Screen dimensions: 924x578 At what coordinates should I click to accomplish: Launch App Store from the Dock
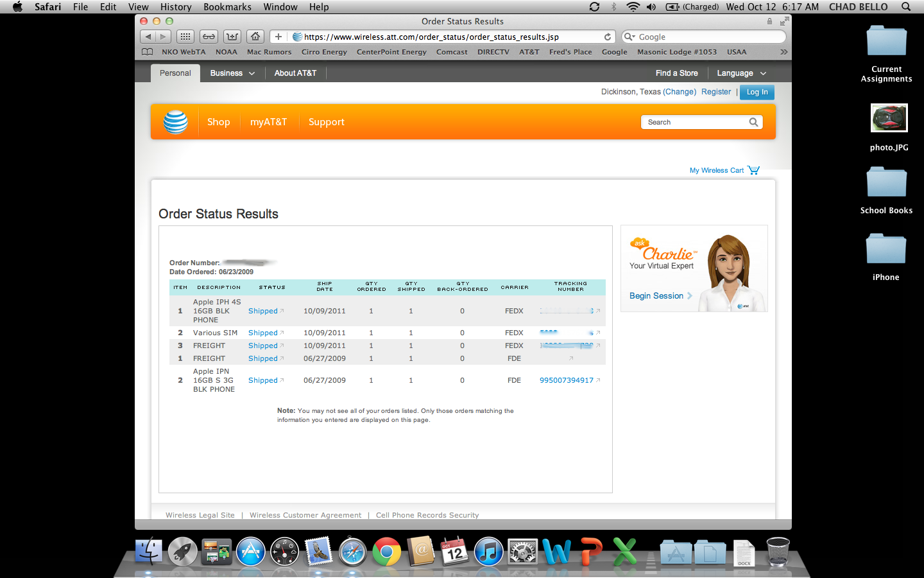(x=251, y=552)
